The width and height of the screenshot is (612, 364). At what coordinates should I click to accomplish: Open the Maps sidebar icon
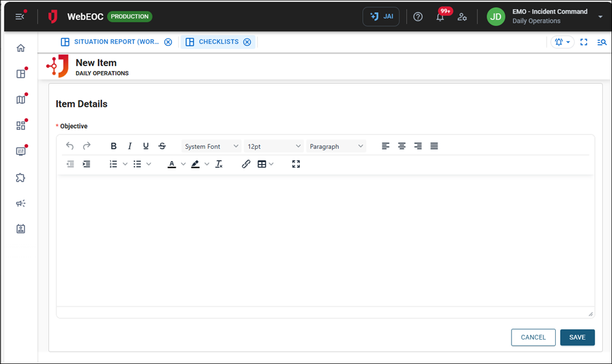tap(21, 100)
